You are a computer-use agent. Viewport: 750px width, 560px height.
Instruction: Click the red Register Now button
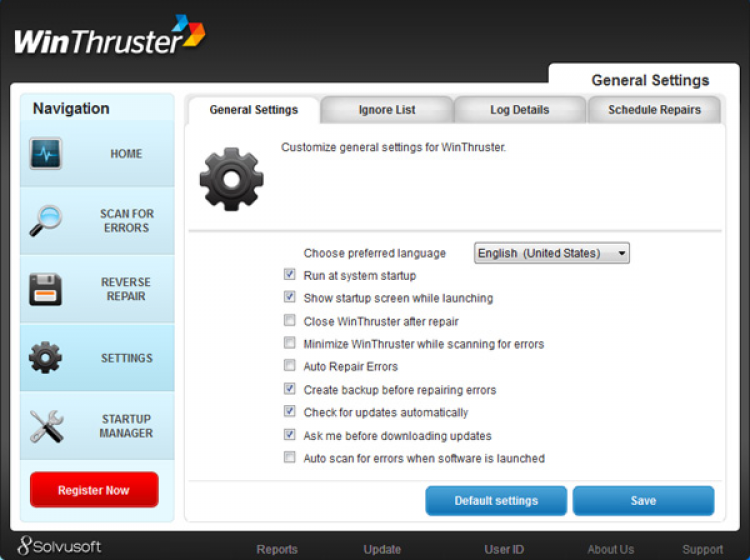(x=94, y=490)
